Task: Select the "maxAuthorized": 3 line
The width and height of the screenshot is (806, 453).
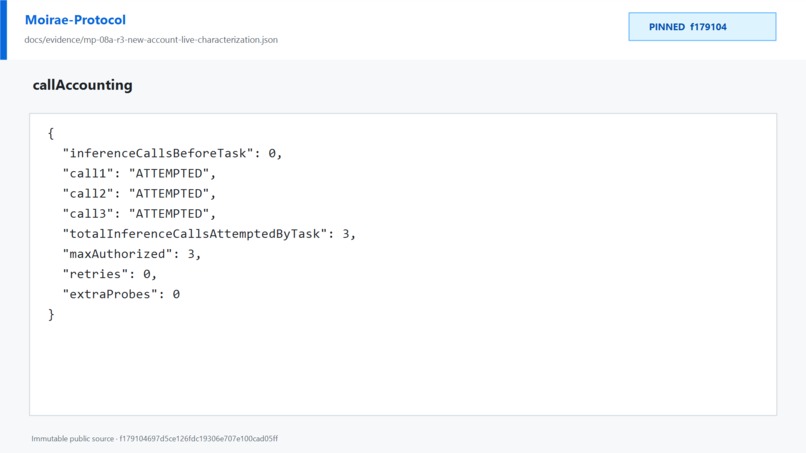Action: [132, 253]
